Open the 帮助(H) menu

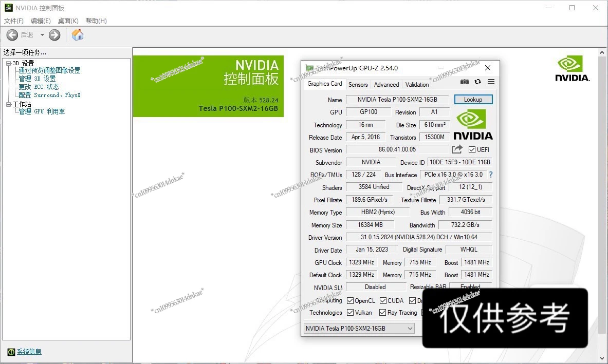pos(96,21)
